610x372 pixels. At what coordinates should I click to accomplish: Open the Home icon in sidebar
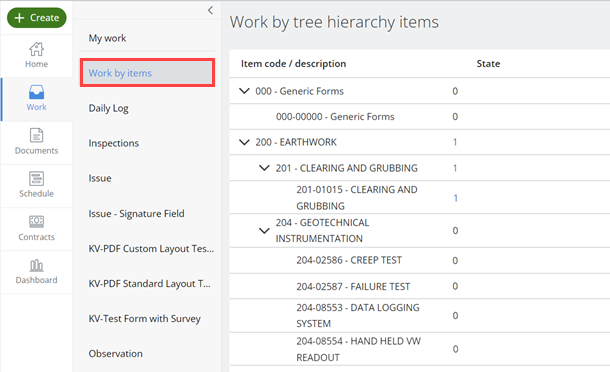pos(37,49)
